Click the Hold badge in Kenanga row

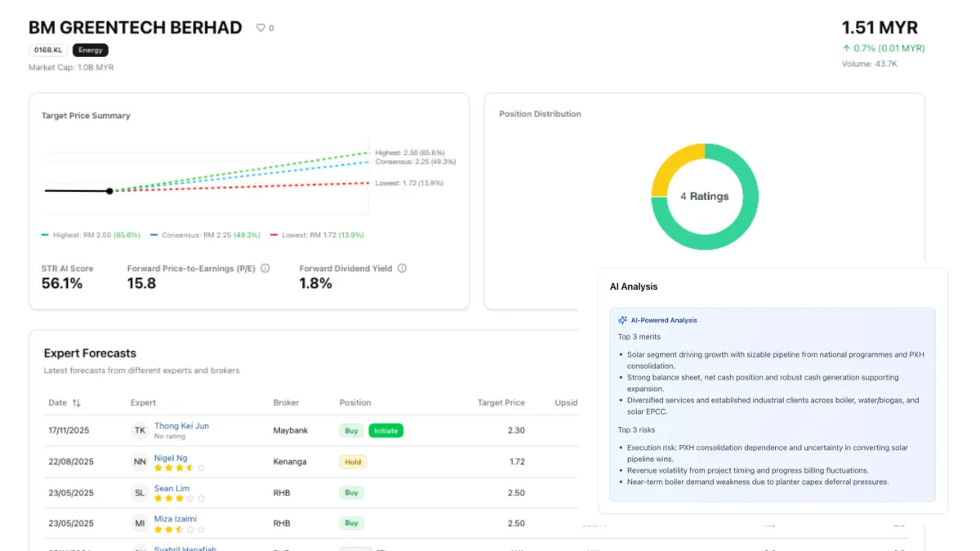pyautogui.click(x=353, y=461)
